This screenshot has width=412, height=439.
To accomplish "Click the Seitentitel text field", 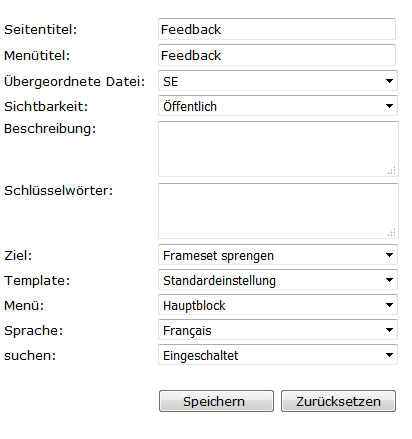I will (x=277, y=29).
